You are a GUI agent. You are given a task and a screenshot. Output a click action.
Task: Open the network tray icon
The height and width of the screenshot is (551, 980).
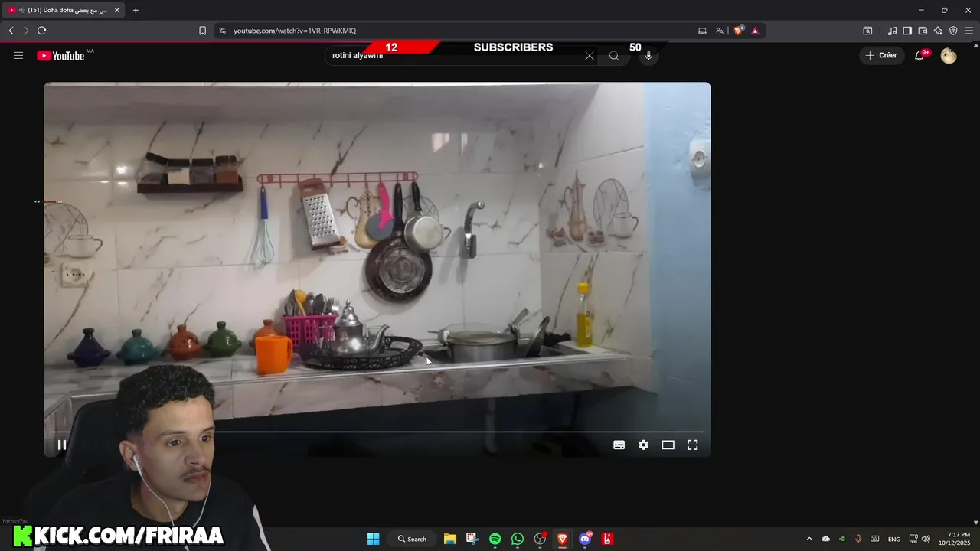point(913,539)
